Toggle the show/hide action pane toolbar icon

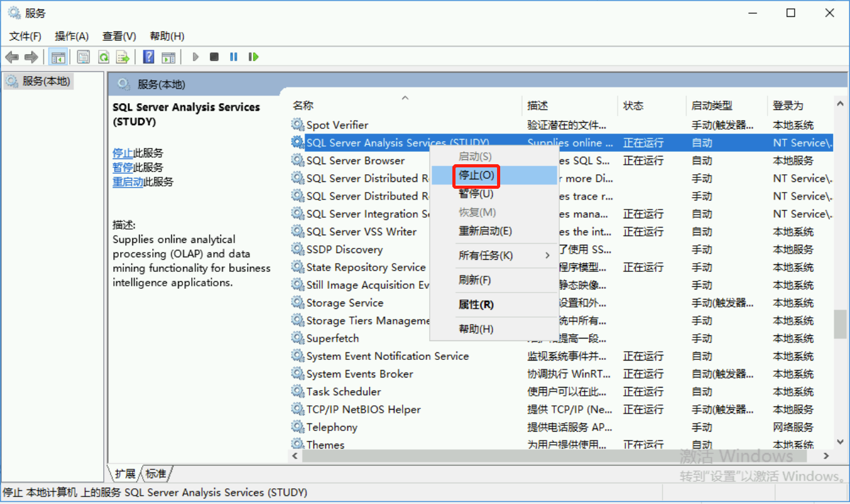pyautogui.click(x=168, y=57)
